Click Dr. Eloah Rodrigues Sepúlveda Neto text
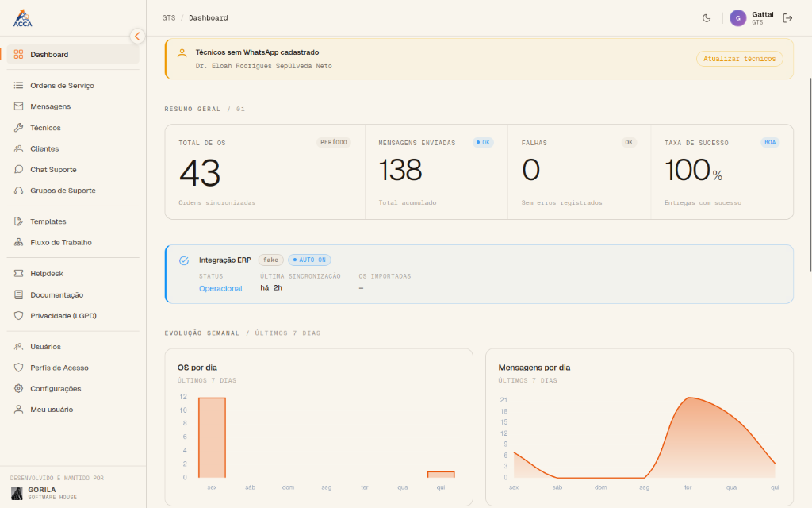Image resolution: width=812 pixels, height=508 pixels. 263,66
